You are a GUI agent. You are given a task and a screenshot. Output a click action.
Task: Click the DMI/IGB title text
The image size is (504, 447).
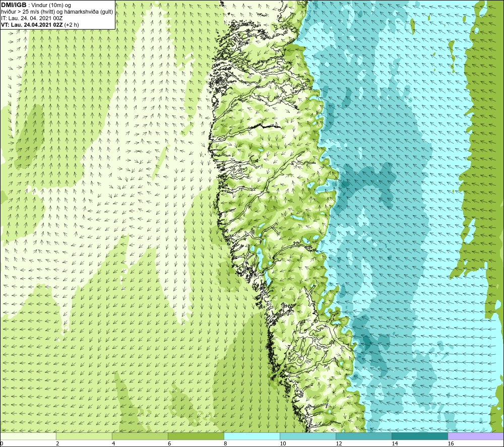(14, 5)
